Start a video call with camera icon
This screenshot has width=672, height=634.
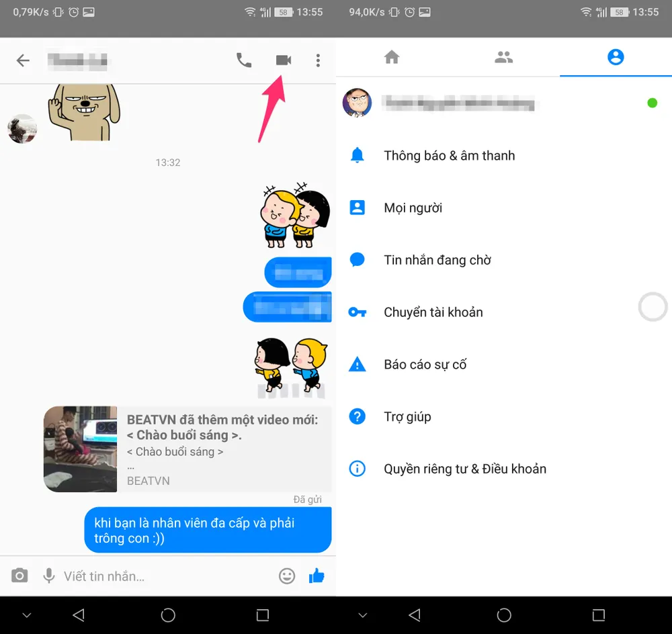(x=284, y=60)
